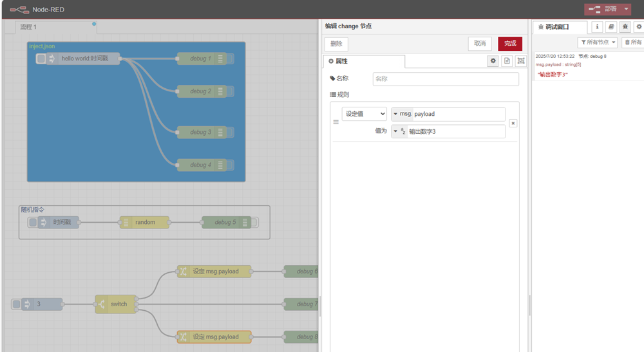Toggle debug 4 node output button
644x352 pixels.
(x=231, y=165)
